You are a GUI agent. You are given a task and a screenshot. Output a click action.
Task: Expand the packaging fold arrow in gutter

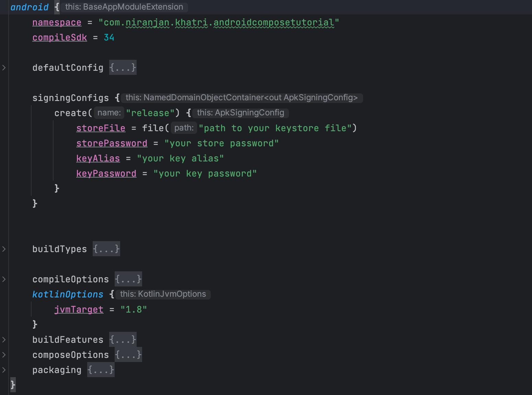4,370
